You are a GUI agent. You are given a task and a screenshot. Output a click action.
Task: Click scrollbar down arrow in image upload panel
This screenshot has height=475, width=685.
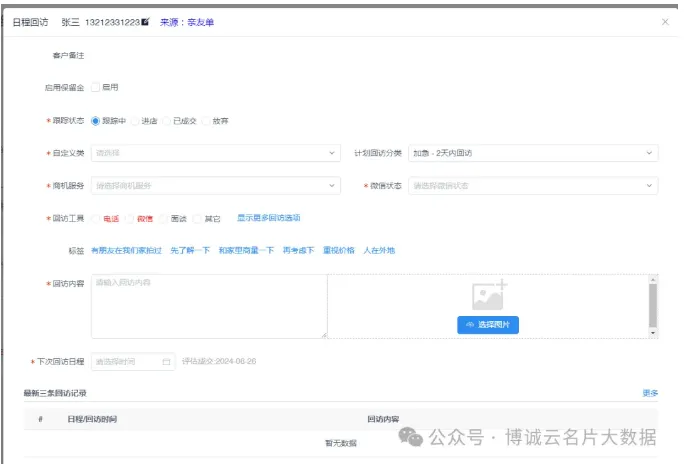pyautogui.click(x=653, y=332)
